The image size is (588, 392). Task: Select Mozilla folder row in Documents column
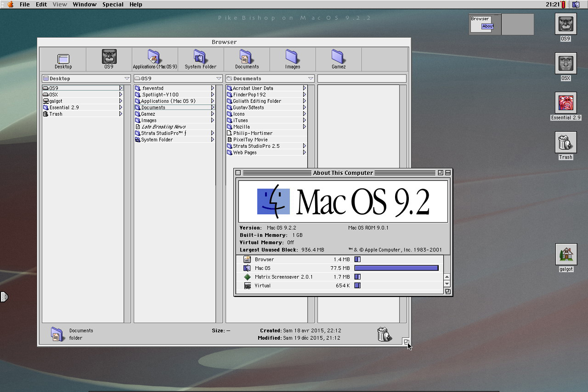(x=266, y=127)
